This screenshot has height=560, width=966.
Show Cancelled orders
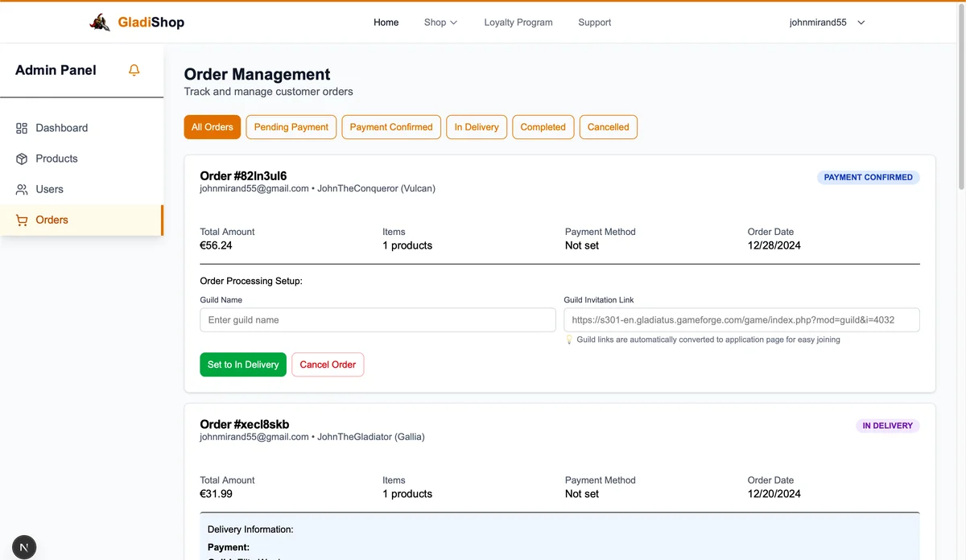click(608, 127)
